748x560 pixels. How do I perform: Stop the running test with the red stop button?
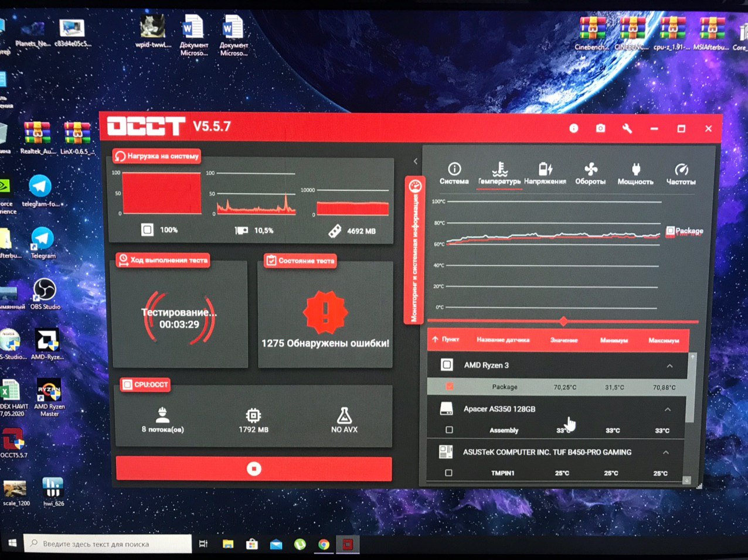point(254,469)
